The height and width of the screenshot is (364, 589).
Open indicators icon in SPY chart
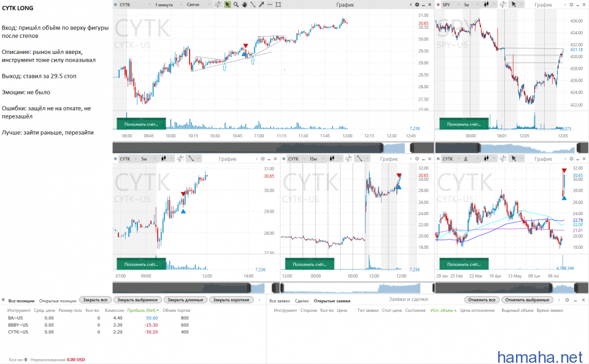click(x=503, y=4)
